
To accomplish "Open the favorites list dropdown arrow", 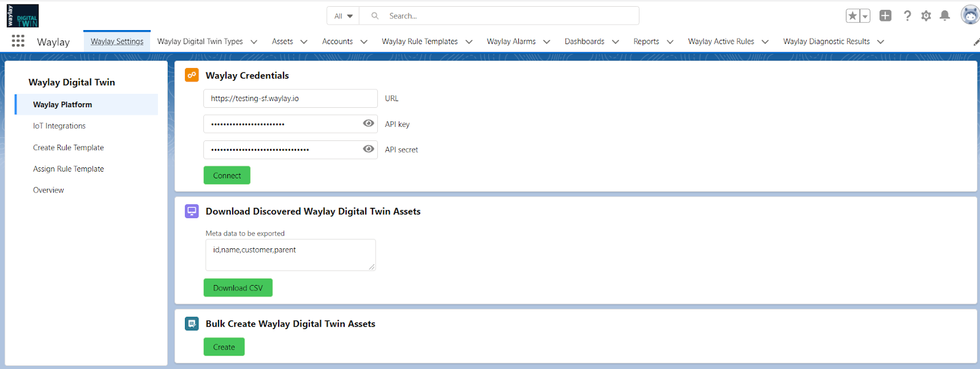I will (865, 16).
